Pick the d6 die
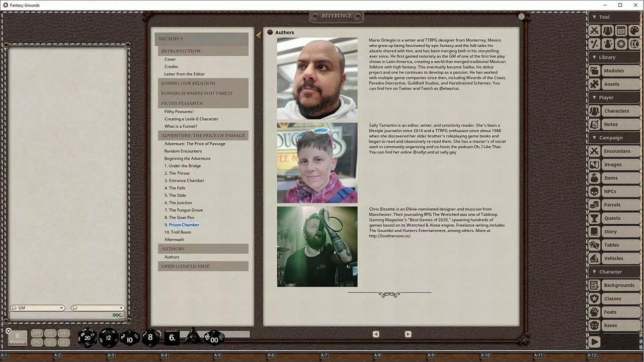The height and width of the screenshot is (362, 644). [x=172, y=337]
